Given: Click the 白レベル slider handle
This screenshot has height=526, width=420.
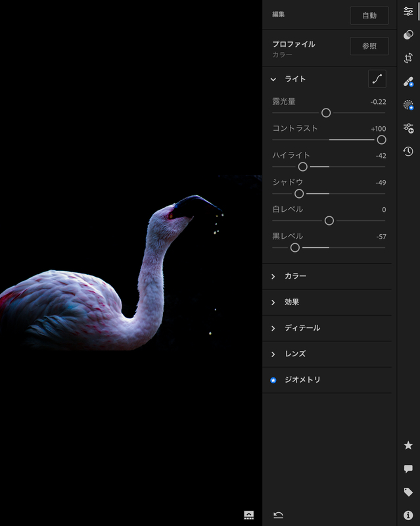Looking at the screenshot, I should coord(329,221).
